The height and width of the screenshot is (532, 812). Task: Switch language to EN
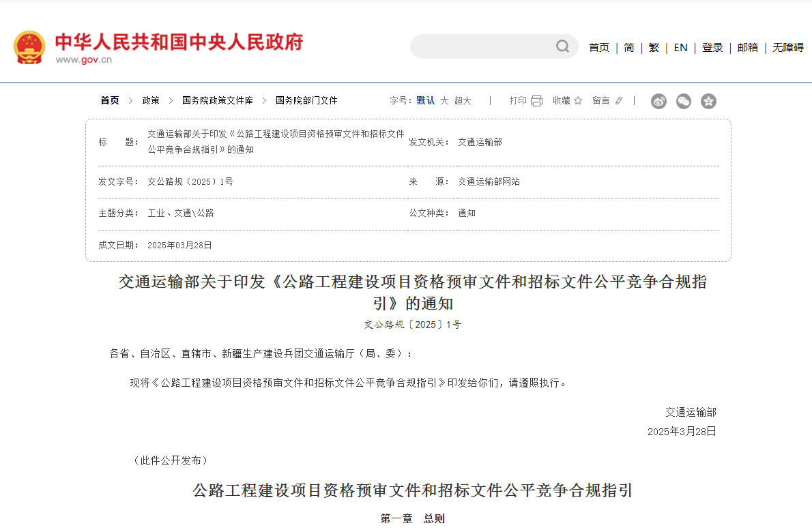click(680, 48)
